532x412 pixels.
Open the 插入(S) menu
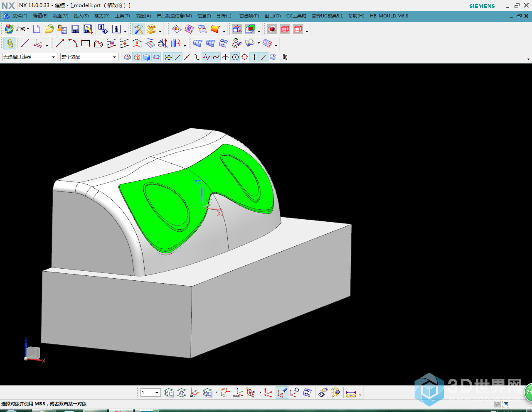coord(81,16)
